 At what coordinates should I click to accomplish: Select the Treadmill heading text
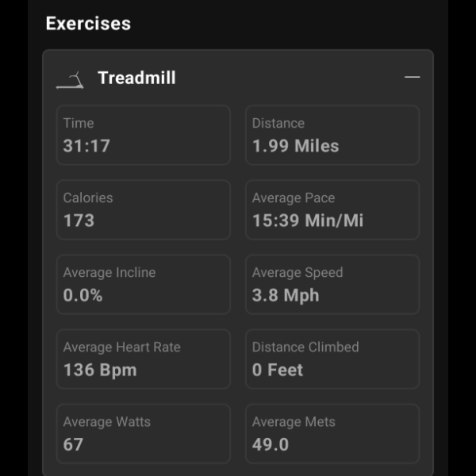(136, 78)
